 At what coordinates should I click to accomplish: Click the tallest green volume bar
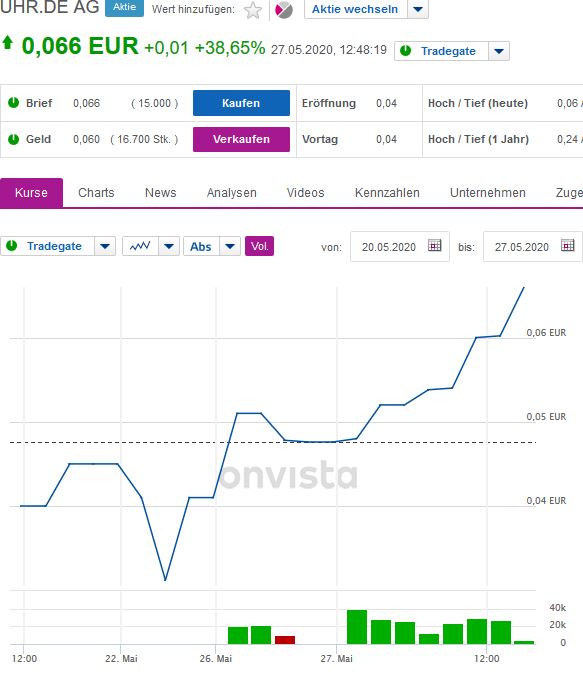coord(357,627)
